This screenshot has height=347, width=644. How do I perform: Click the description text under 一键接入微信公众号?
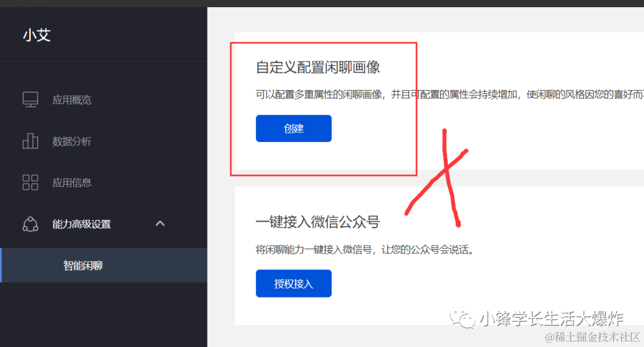364,250
